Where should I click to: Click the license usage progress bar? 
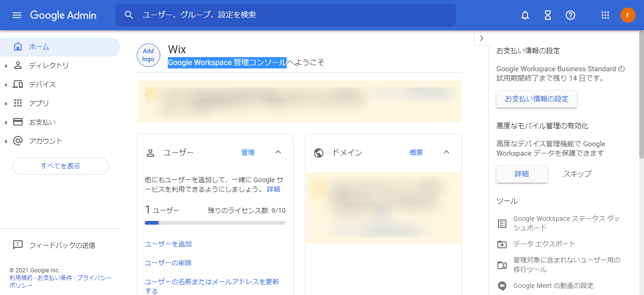[x=215, y=223]
